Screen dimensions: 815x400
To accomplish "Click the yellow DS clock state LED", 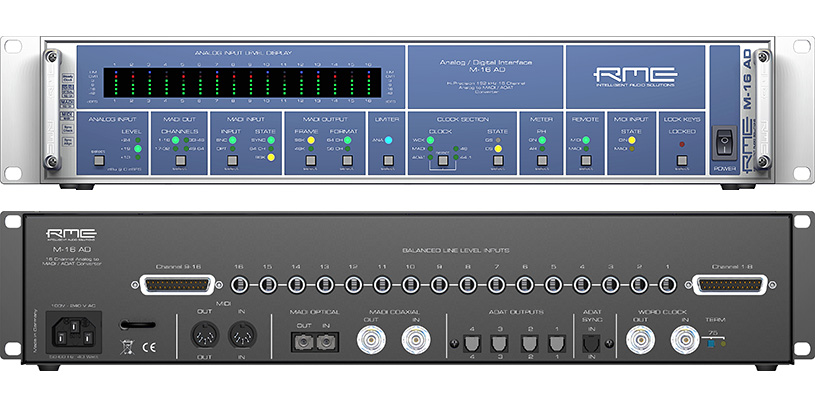I will [498, 149].
